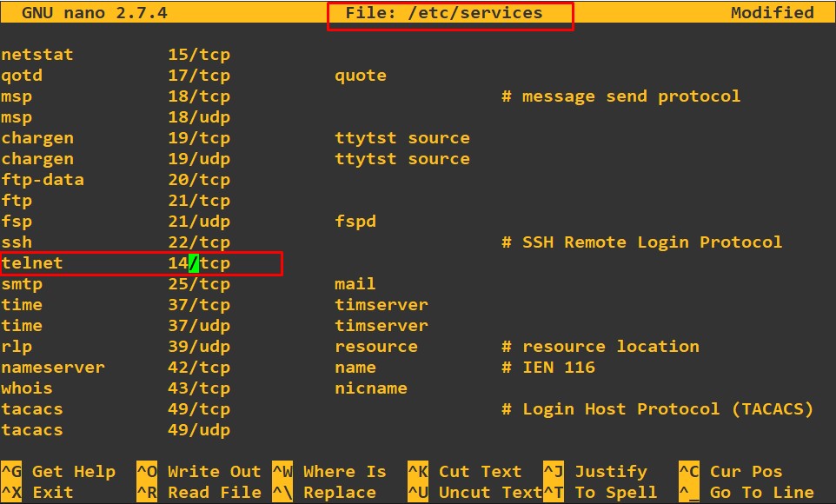The image size is (836, 504).
Task: Click the Replace command
Action: pyautogui.click(x=335, y=492)
